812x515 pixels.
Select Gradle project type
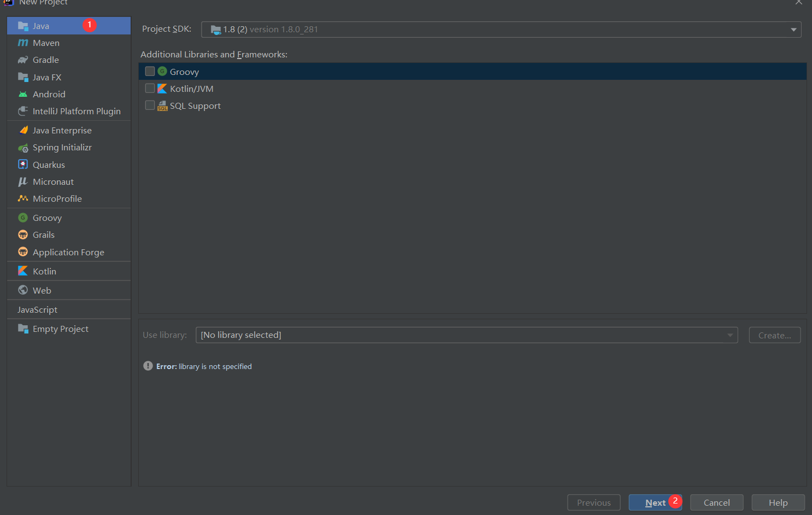[x=69, y=60]
